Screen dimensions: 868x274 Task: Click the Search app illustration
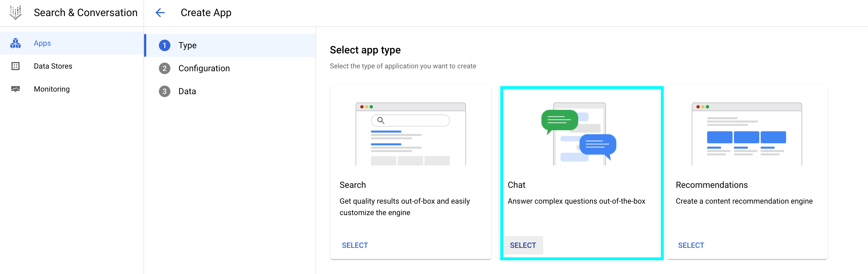[x=410, y=134]
